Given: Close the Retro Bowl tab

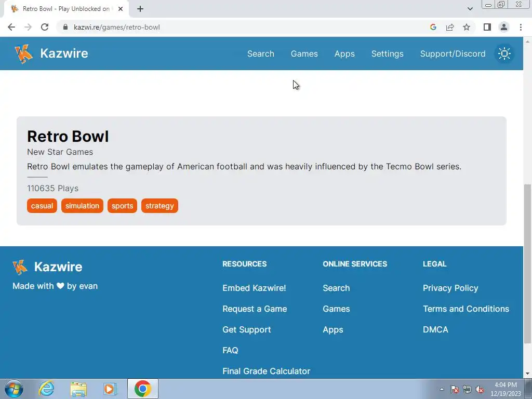Looking at the screenshot, I should point(121,9).
